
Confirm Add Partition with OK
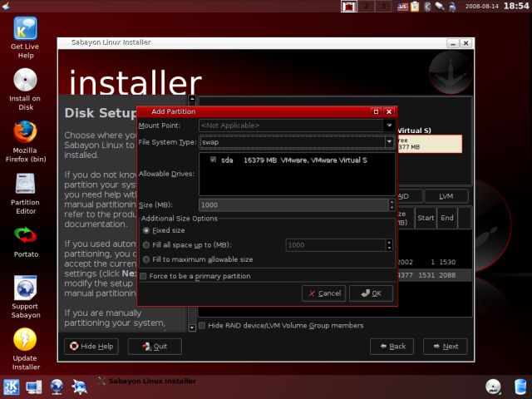(372, 293)
